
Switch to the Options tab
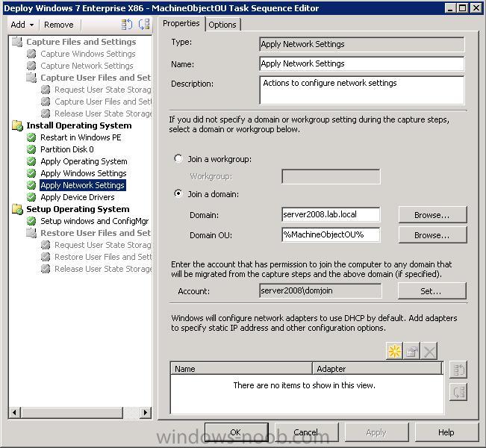coord(222,25)
